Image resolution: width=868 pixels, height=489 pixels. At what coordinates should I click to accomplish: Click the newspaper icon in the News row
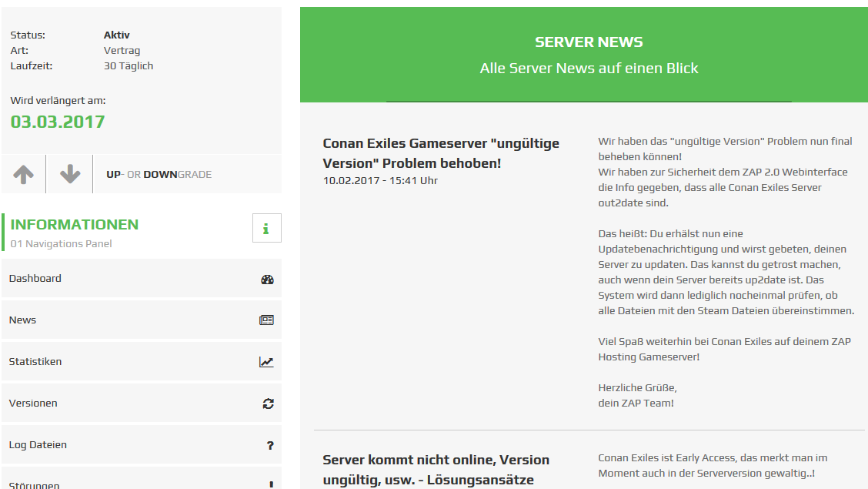(x=266, y=320)
